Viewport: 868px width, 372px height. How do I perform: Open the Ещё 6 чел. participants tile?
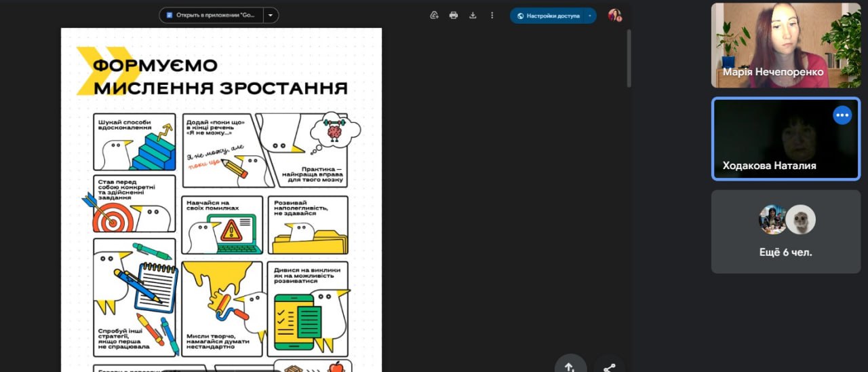tap(785, 231)
